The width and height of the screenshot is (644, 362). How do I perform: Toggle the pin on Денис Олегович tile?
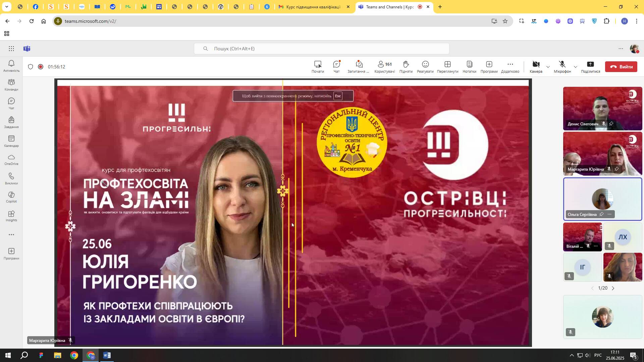click(x=611, y=124)
